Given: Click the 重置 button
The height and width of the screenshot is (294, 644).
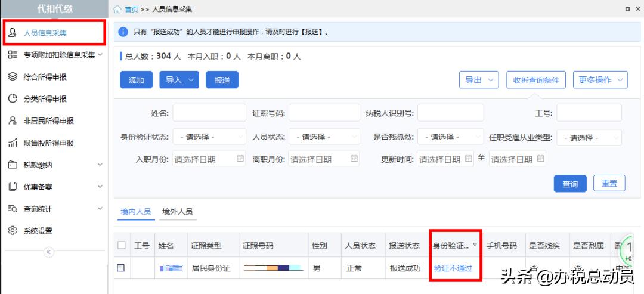Looking at the screenshot, I should point(609,183).
